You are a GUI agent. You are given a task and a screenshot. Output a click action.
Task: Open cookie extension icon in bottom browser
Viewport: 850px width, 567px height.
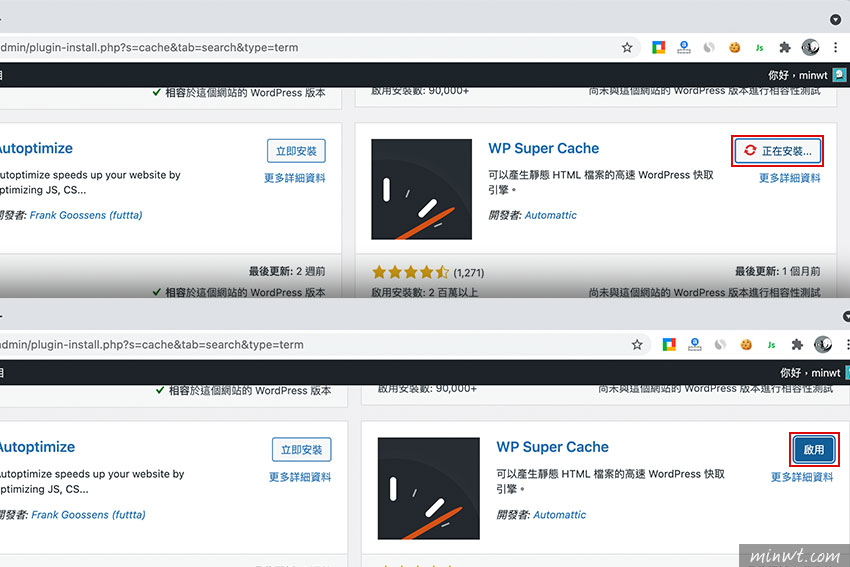(x=746, y=345)
